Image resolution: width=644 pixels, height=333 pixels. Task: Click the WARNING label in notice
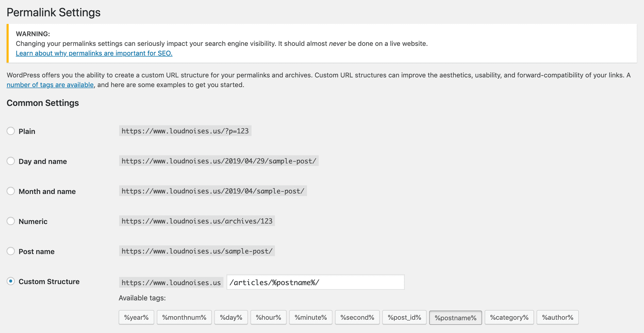click(x=33, y=34)
